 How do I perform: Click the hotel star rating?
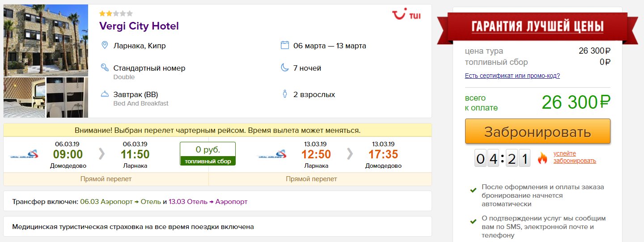tap(116, 13)
